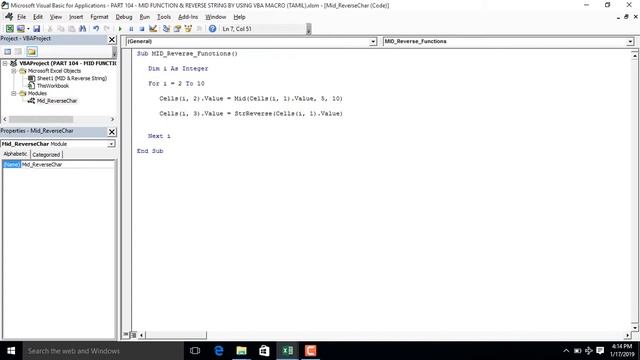Open Microsoft Edge from taskbar

click(219, 351)
